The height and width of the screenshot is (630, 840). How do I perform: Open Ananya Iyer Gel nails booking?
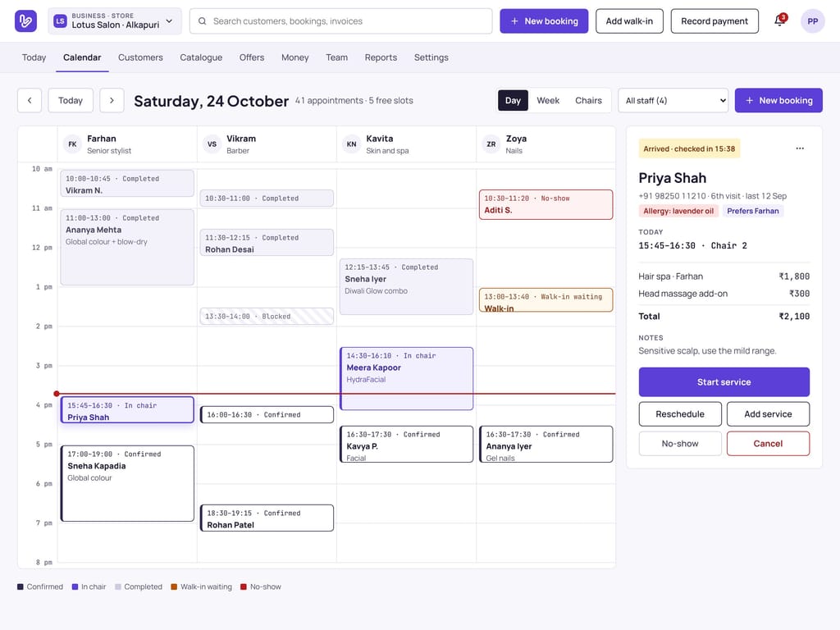point(546,444)
